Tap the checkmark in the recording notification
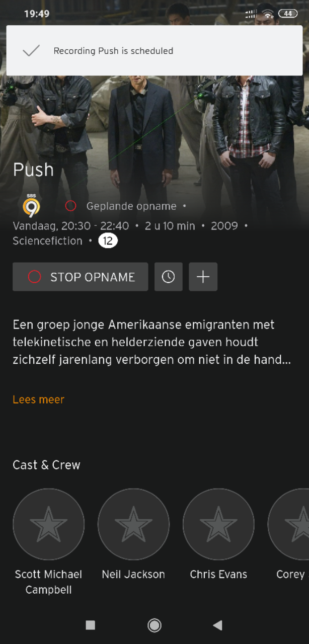Image resolution: width=309 pixels, height=644 pixels. 31,51
